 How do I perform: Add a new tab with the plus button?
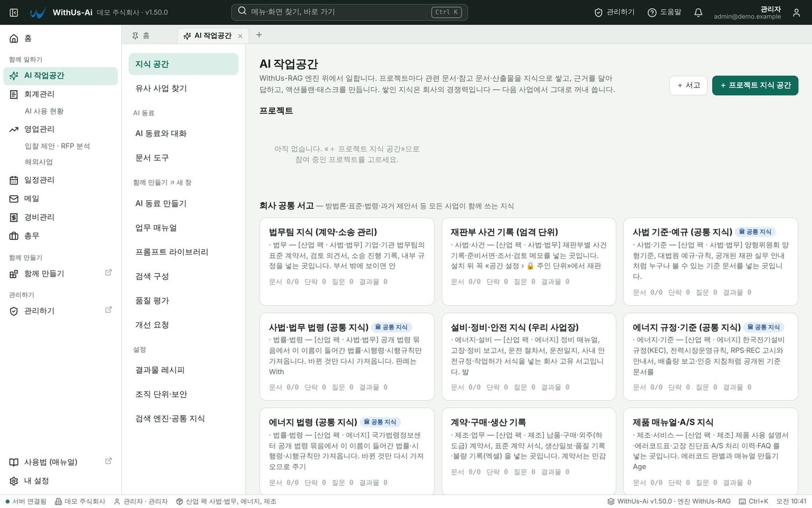click(259, 35)
